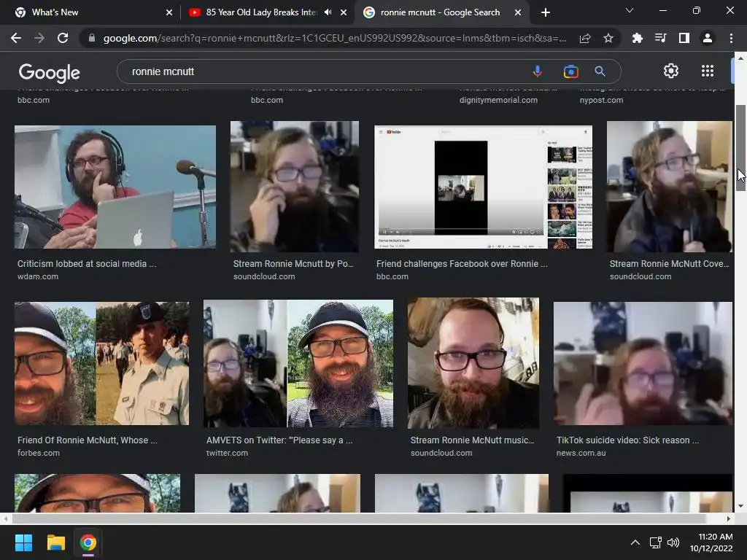Open the Chrome extensions puzzle icon
747x560 pixels.
pyautogui.click(x=638, y=38)
